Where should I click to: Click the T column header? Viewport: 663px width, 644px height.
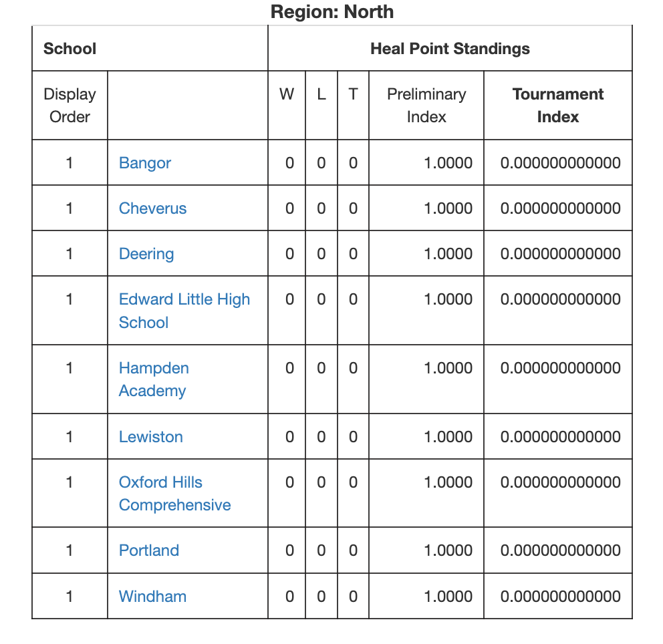[353, 94]
